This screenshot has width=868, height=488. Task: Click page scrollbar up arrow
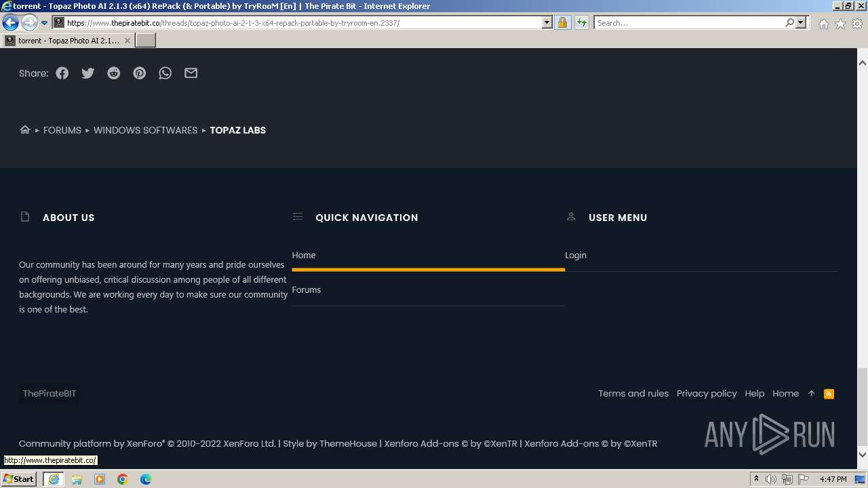click(x=863, y=63)
